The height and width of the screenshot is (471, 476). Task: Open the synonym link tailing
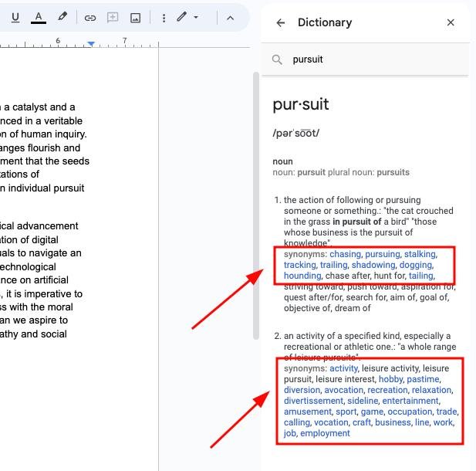click(420, 276)
